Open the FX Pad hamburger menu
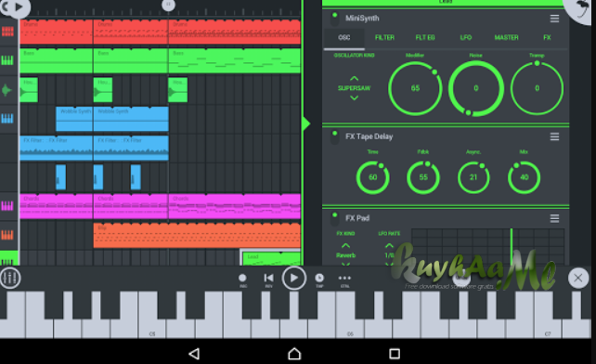Viewport: 596px width, 364px height. tap(554, 218)
